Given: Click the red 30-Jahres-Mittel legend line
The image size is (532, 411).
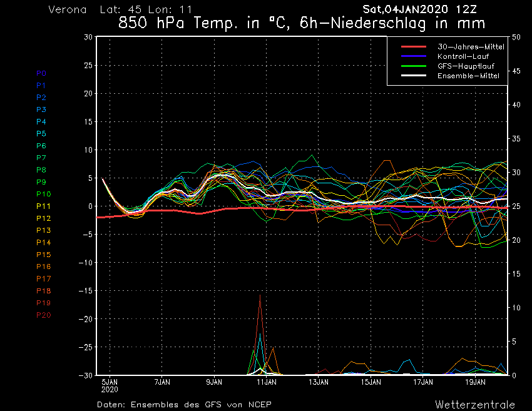Looking at the screenshot, I should (414, 46).
